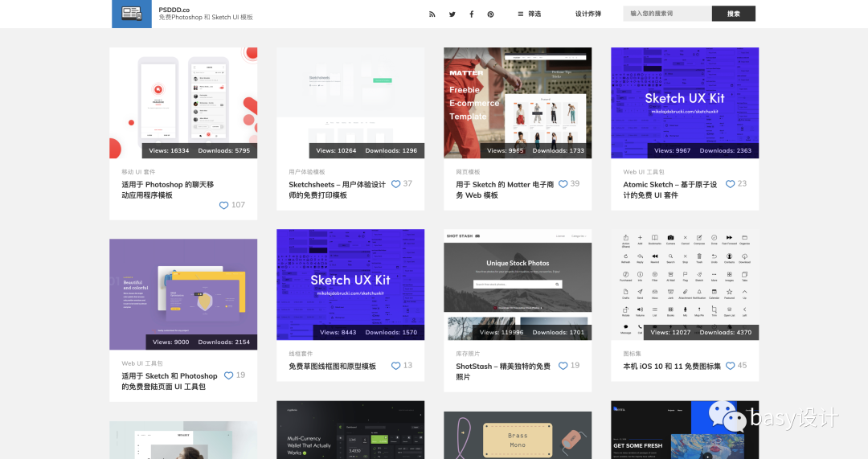Open the Twitter icon in header
Screen dimensions: 868x459
452,14
